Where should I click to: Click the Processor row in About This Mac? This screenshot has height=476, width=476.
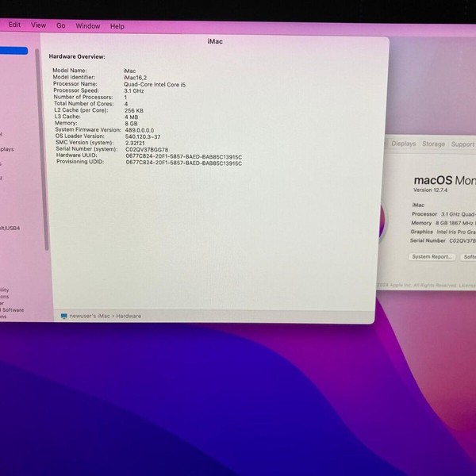click(443, 214)
